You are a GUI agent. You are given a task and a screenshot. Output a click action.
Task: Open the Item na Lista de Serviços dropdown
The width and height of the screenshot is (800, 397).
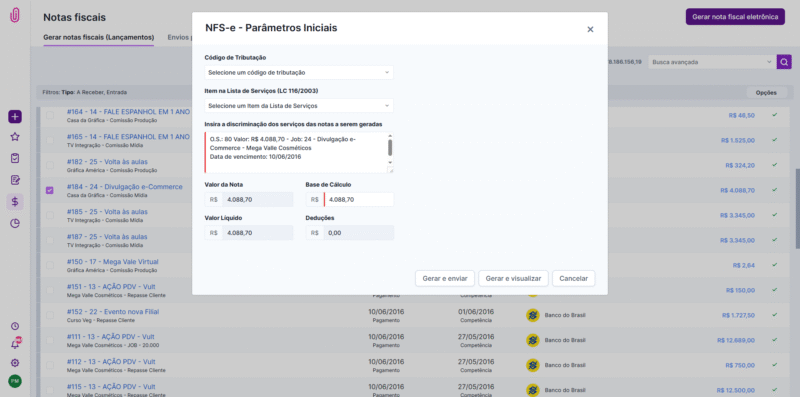(299, 106)
